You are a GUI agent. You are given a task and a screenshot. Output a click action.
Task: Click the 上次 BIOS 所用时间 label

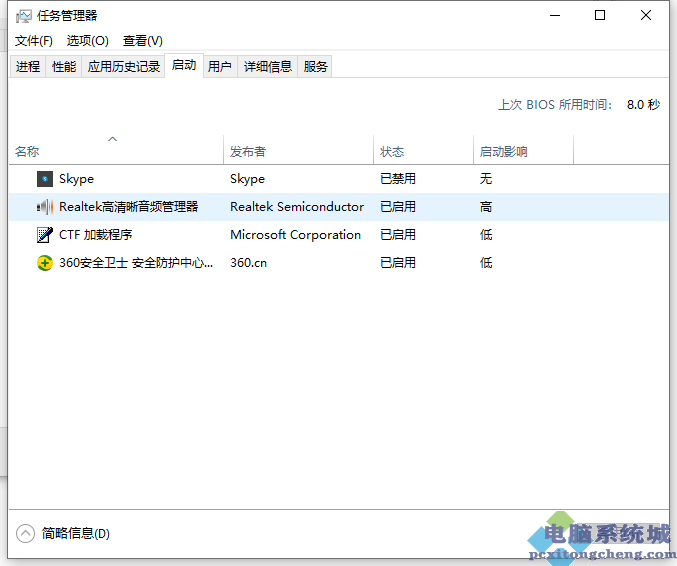click(x=555, y=105)
